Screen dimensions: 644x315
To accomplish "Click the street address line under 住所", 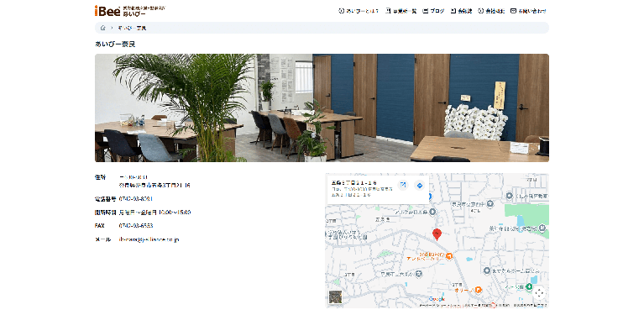I will (154, 186).
